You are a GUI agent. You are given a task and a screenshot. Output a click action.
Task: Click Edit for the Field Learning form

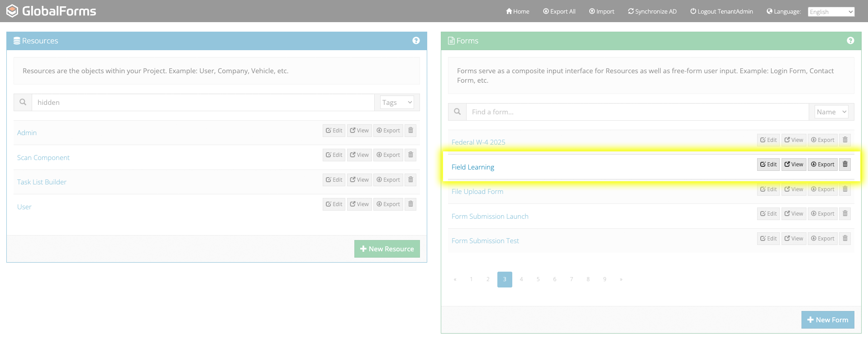click(x=768, y=165)
